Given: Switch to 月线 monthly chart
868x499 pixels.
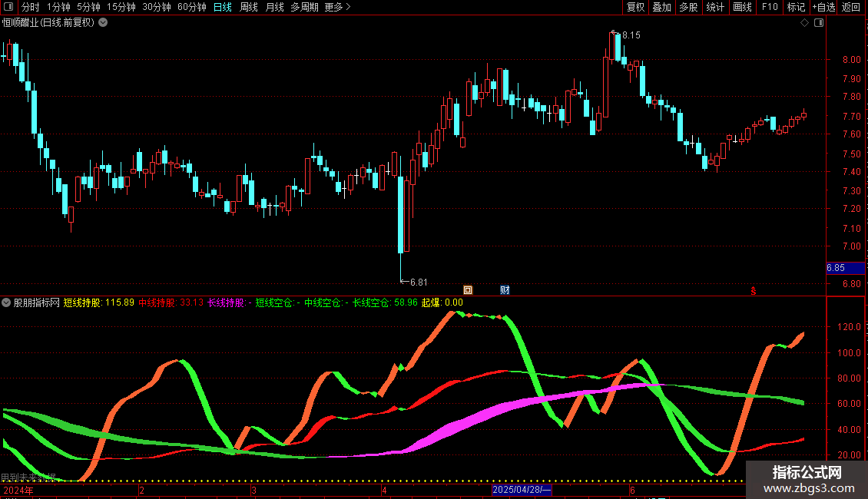Looking at the screenshot, I should point(274,7).
